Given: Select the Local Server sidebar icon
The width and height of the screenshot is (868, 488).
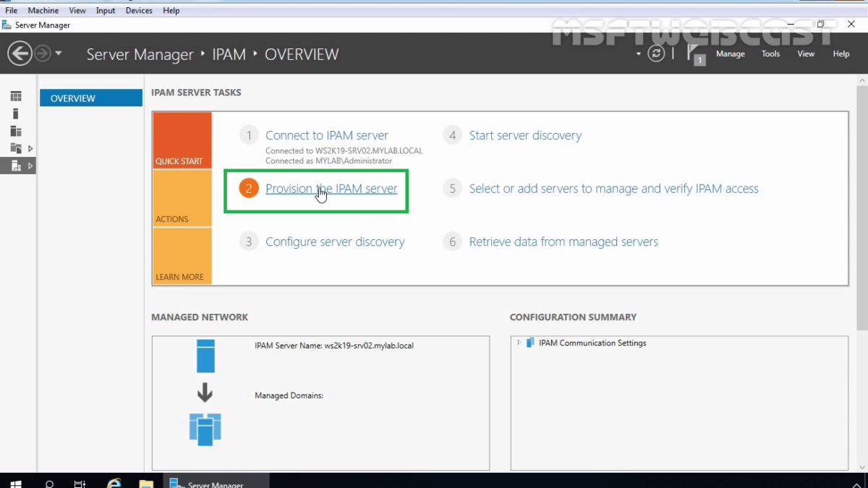Looking at the screenshot, I should click(x=16, y=114).
